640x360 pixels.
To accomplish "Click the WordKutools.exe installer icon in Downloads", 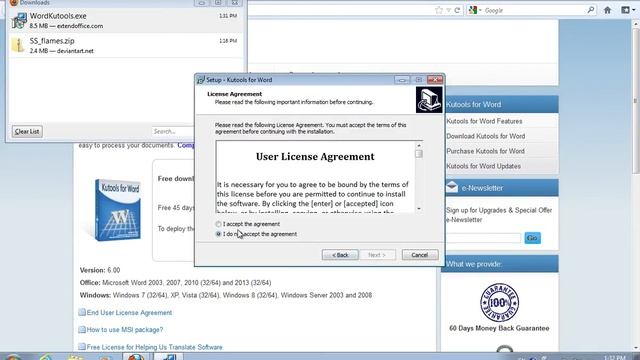I will click(x=19, y=20).
